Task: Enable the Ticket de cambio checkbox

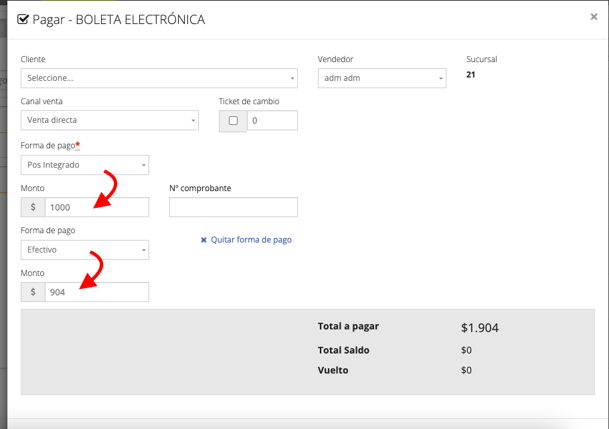Action: pos(233,121)
